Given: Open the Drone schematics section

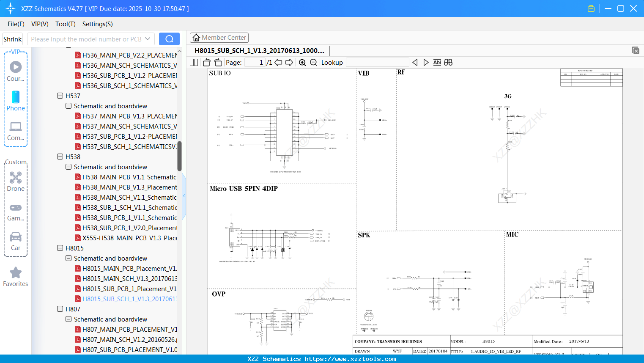Looking at the screenshot, I should pyautogui.click(x=16, y=181).
